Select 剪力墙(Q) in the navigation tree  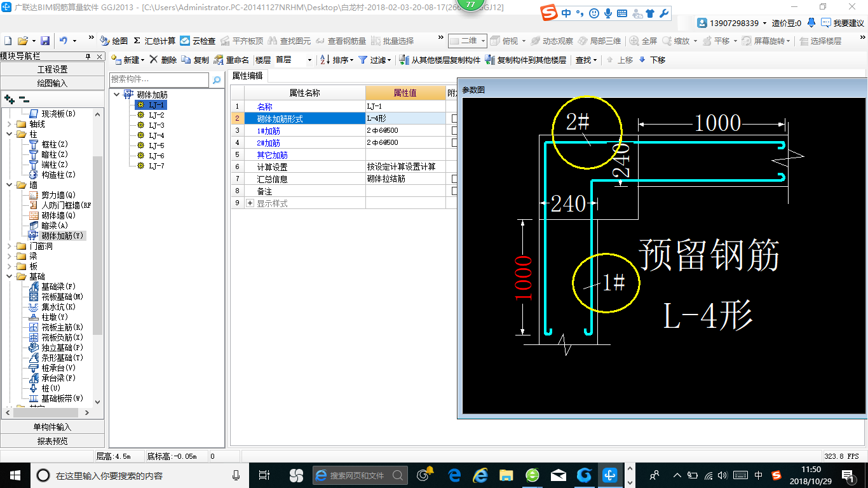[x=58, y=195]
